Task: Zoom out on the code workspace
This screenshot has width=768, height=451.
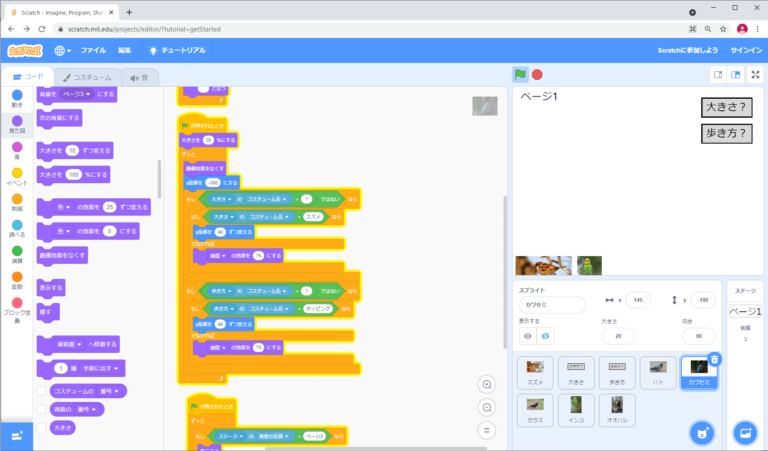Action: 487,407
